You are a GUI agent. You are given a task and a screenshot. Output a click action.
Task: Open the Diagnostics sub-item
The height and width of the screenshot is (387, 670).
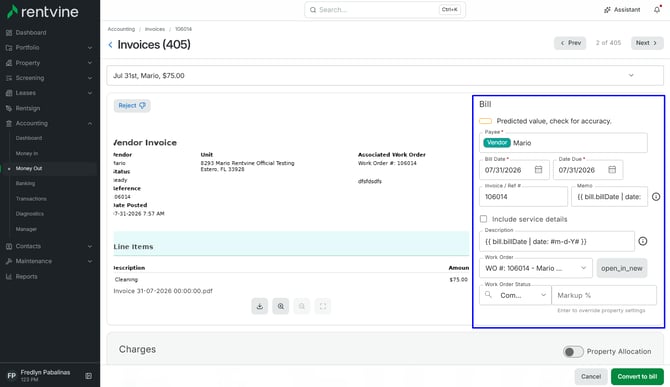tap(29, 214)
